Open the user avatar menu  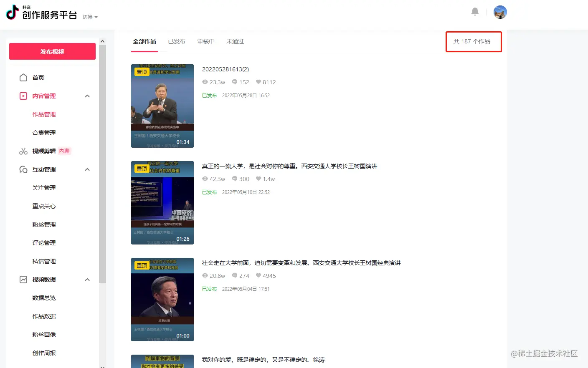(x=500, y=12)
